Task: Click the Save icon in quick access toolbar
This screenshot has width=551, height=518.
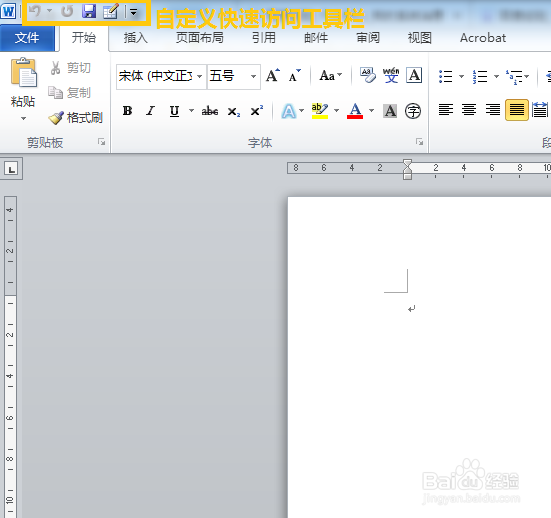Action: 89,12
